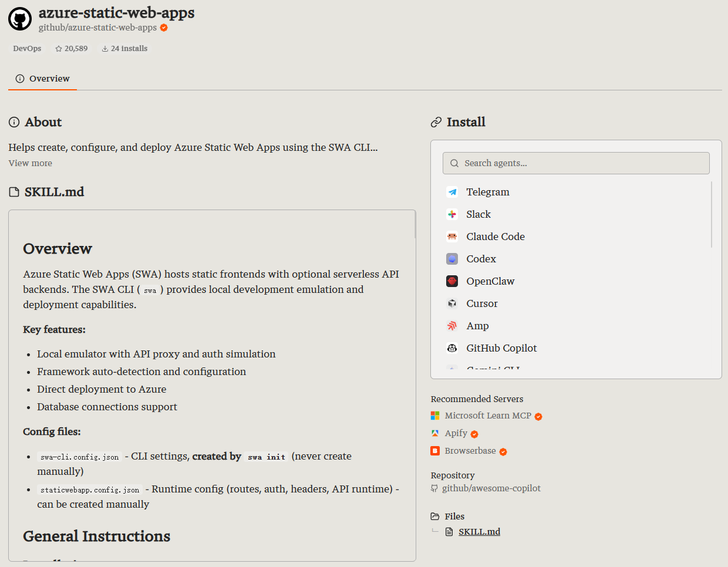Click the Claude Code icon
This screenshot has width=728, height=567.
tap(452, 237)
